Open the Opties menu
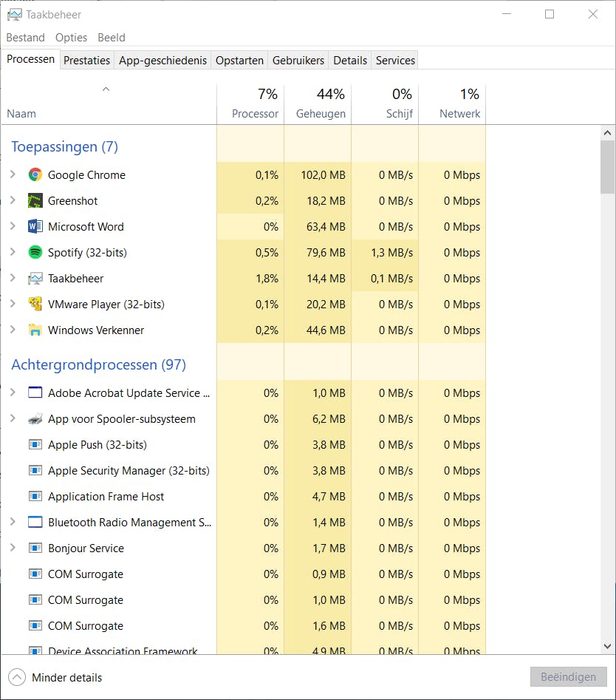This screenshot has height=700, width=616. click(71, 38)
